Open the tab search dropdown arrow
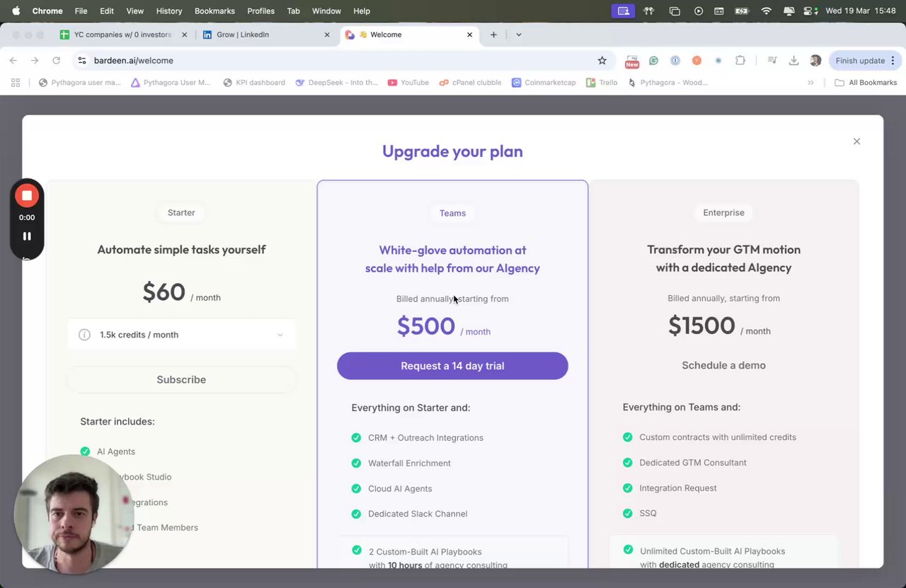Image resolution: width=906 pixels, height=588 pixels. pyautogui.click(x=518, y=35)
